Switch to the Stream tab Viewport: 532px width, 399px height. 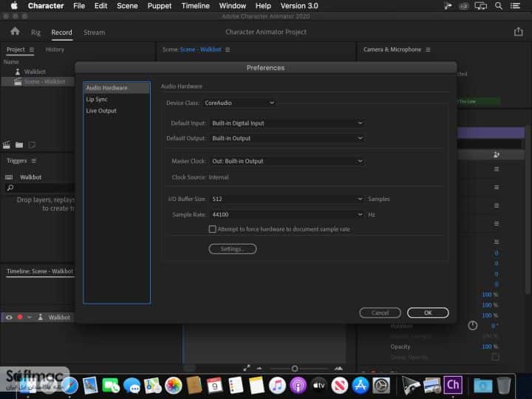(x=95, y=33)
